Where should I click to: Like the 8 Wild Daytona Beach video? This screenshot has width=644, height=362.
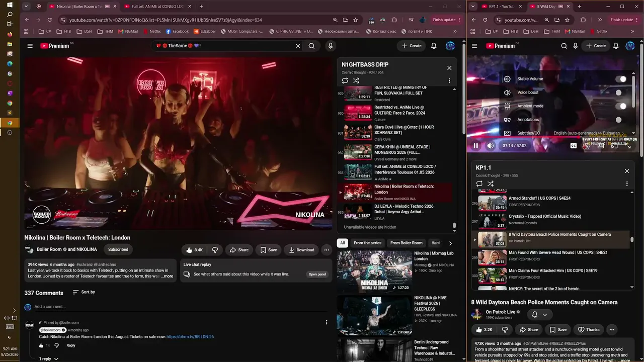click(484, 330)
